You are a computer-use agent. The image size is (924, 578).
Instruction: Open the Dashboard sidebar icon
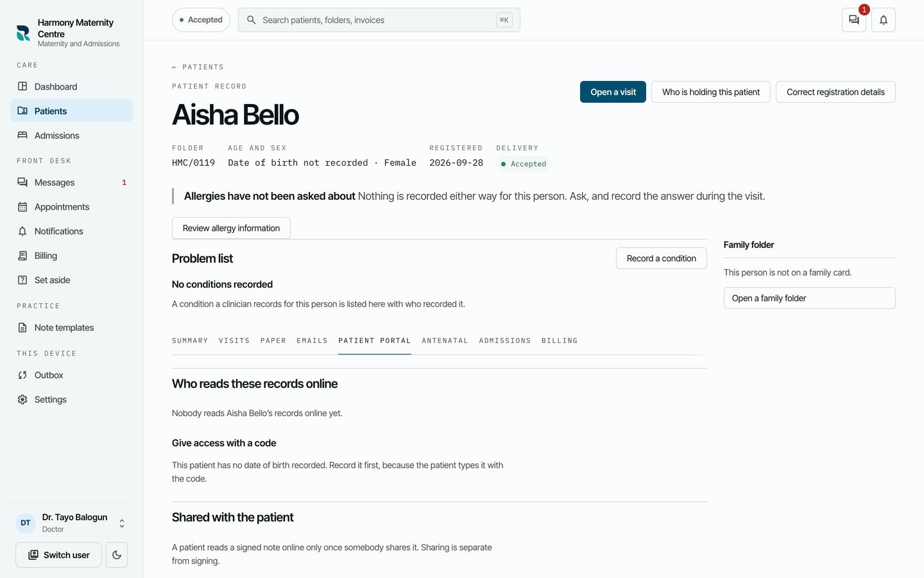point(22,87)
